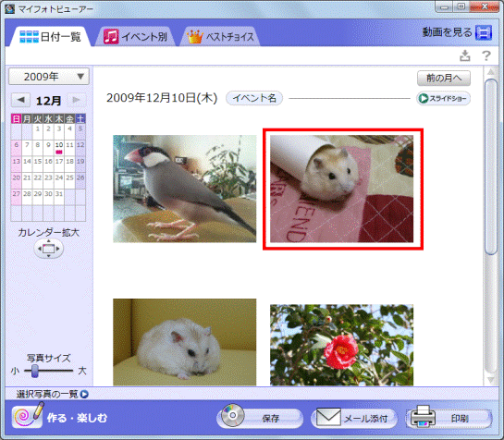
Task: Minimize the マイフォトビューアー window
Action: point(445,6)
